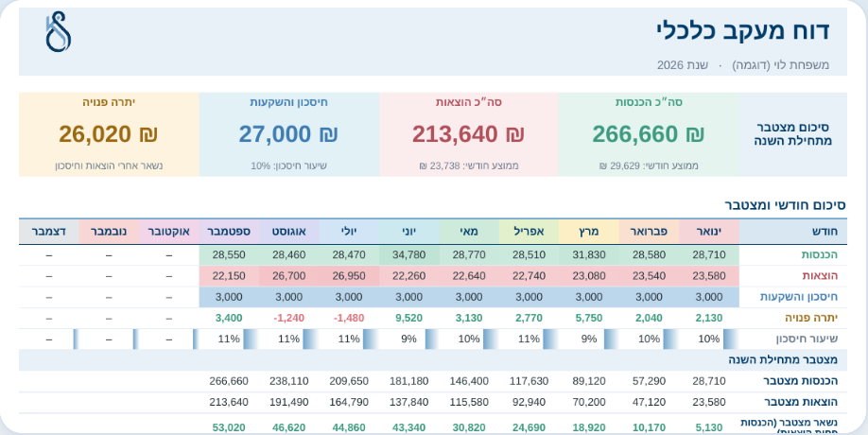The width and height of the screenshot is (868, 435).
Task: Select the total expenses value 213,640 ₪
Action: click(468, 134)
